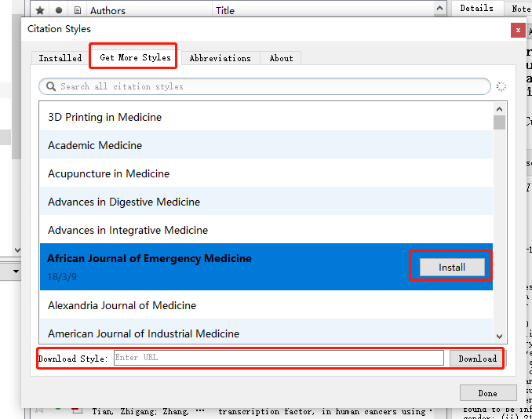This screenshot has height=419, width=532.
Task: Click the Enter URL download style field
Action: 279,358
